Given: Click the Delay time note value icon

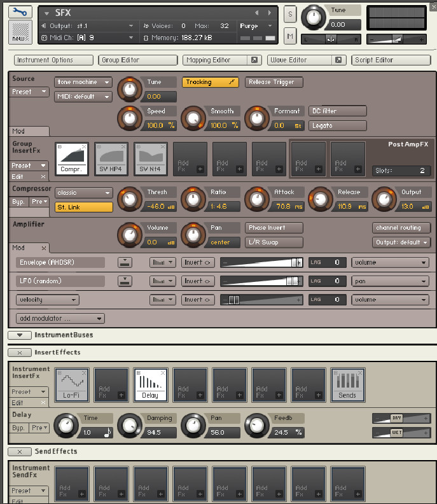Looking at the screenshot, I should pyautogui.click(x=107, y=433).
